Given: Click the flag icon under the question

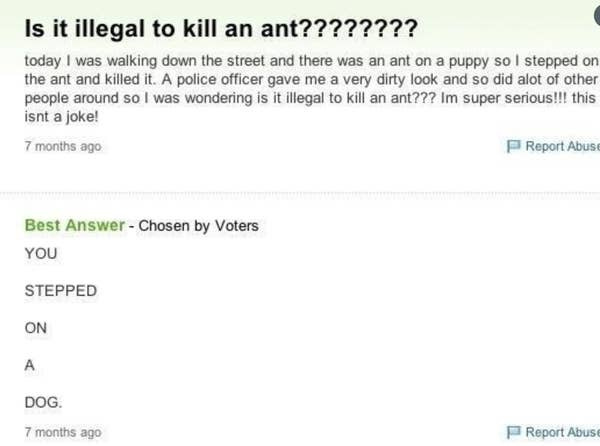Looking at the screenshot, I should (x=514, y=146).
